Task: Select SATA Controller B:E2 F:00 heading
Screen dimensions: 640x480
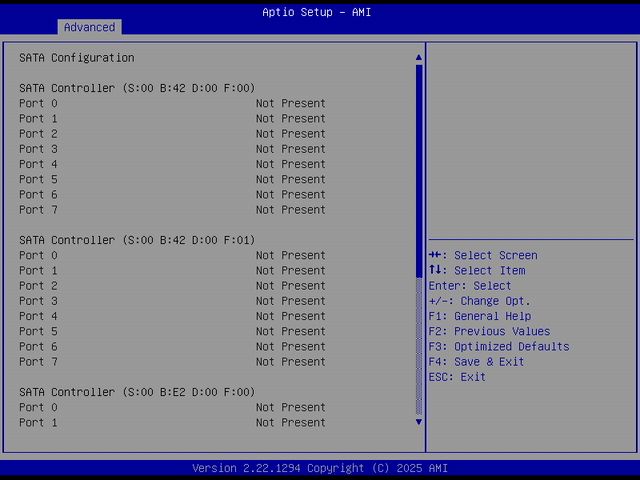Action: point(137,392)
